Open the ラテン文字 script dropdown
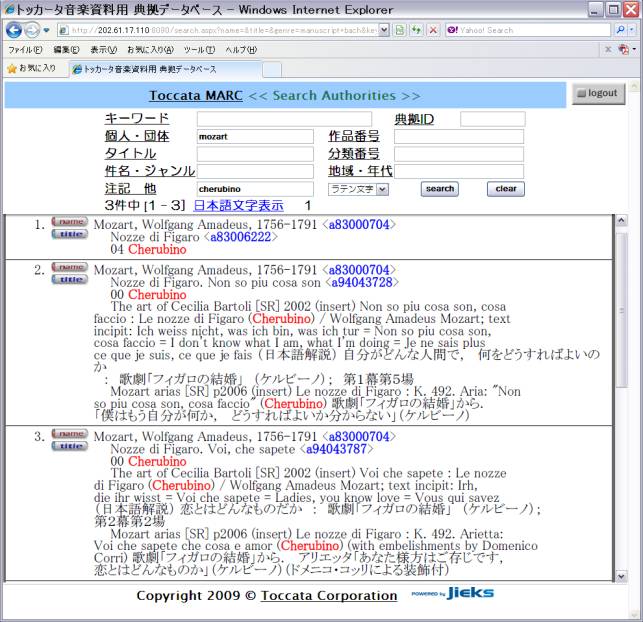 358,189
